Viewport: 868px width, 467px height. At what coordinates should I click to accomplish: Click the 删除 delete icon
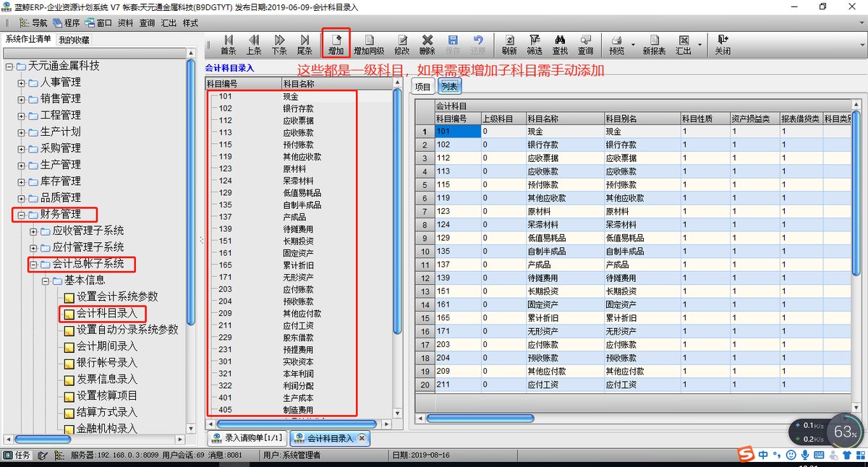tap(427, 45)
